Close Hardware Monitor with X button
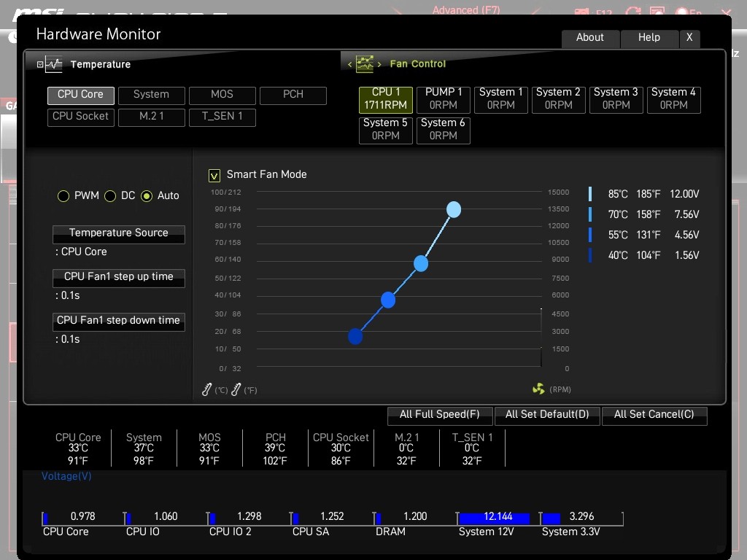 tap(689, 38)
